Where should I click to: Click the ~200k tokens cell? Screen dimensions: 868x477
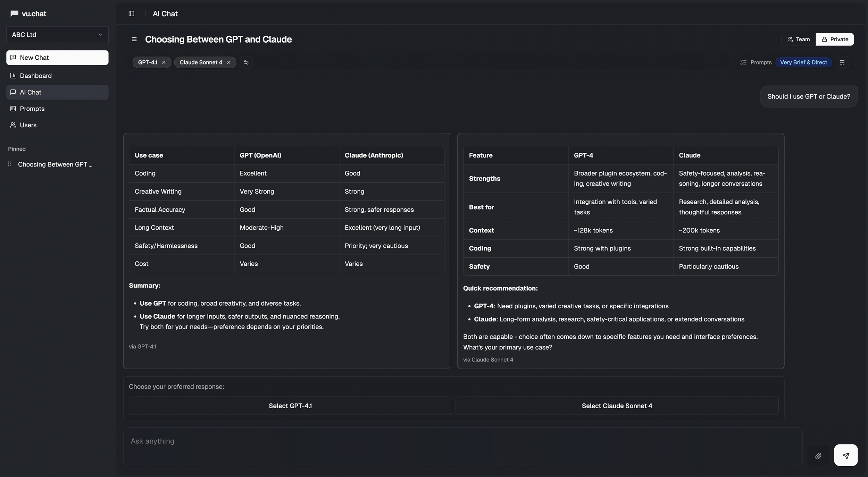pyautogui.click(x=699, y=230)
